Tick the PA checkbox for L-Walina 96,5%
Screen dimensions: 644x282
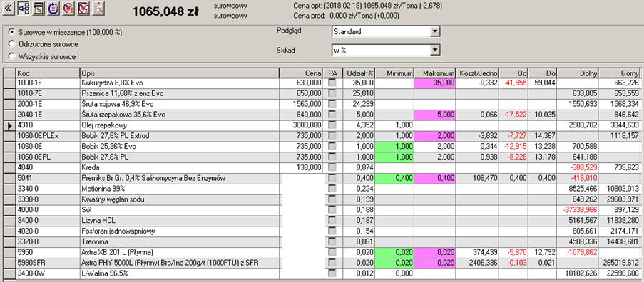[x=332, y=273]
